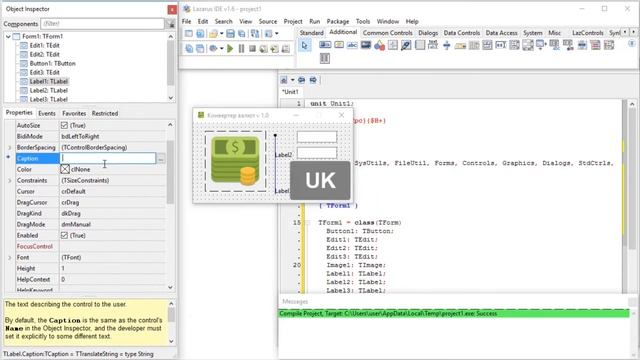Click the View Units toolbar icon

pyautogui.click(x=189, y=49)
